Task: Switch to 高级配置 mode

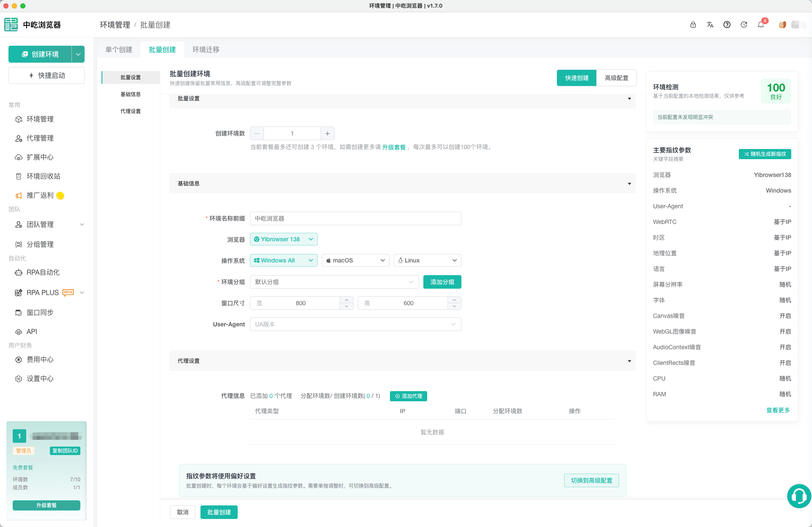Action: coord(617,78)
